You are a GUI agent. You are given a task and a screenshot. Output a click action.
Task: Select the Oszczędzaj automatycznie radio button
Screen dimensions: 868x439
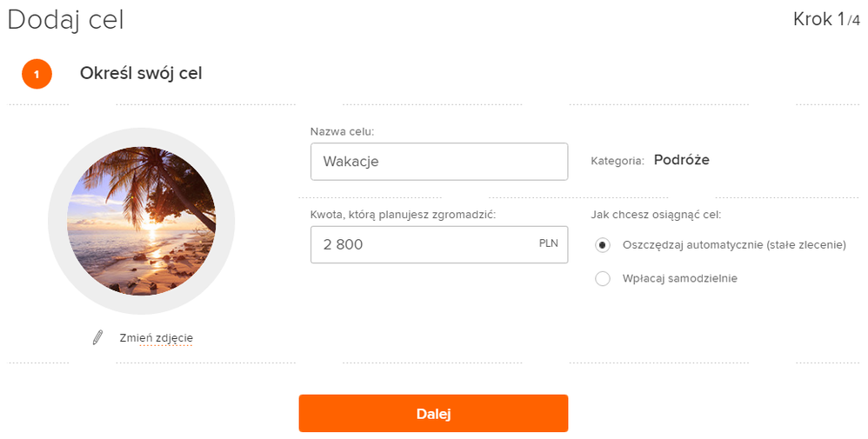[x=603, y=245]
